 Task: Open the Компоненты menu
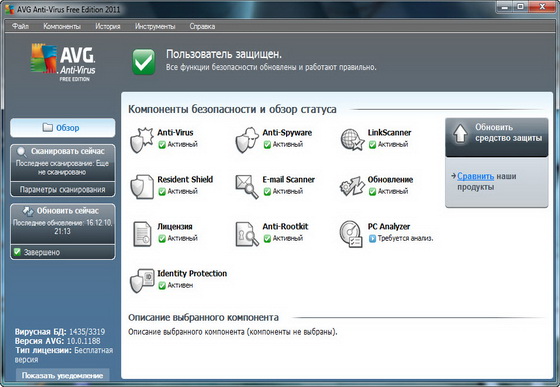pos(62,26)
